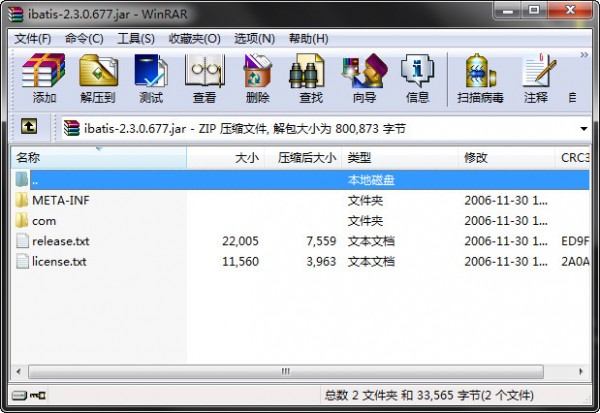The height and width of the screenshot is (413, 600).
Task: Click the scroll right arrow
Action: [x=581, y=371]
